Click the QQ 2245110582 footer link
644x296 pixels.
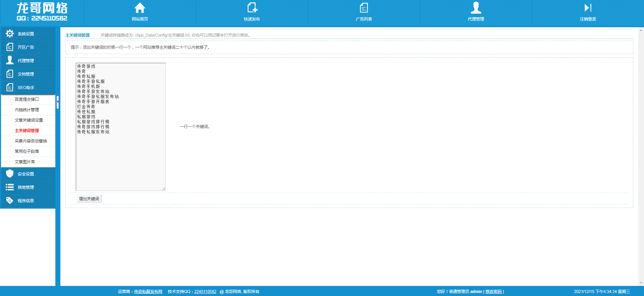[205, 292]
